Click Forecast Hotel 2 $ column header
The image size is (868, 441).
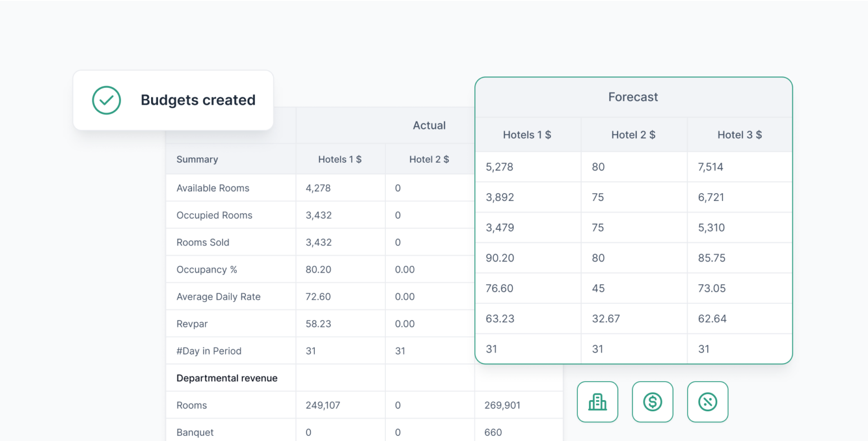(633, 134)
